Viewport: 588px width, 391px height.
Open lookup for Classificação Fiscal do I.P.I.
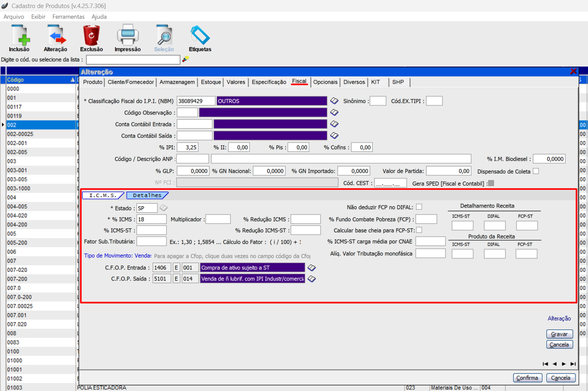tap(335, 101)
